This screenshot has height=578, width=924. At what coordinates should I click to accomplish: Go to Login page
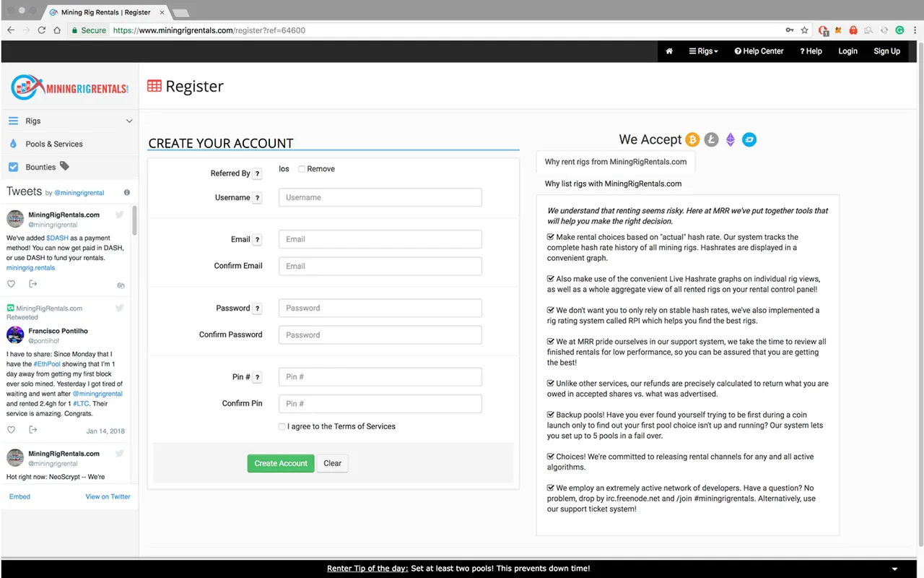pyautogui.click(x=847, y=51)
